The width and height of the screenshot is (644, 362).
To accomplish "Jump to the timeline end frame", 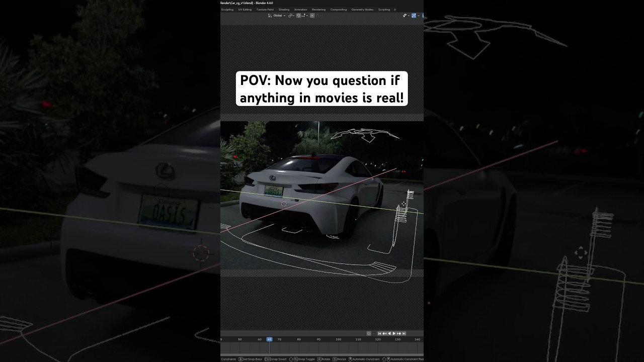I will [x=404, y=333].
